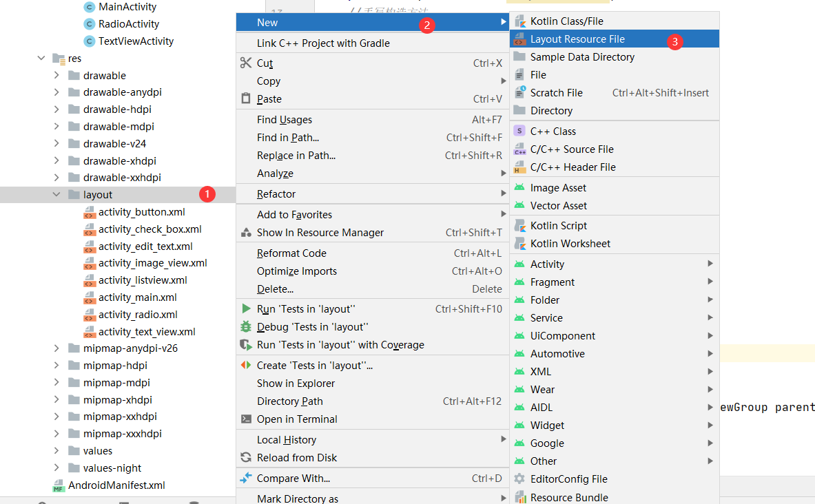This screenshot has height=504, width=815.
Task: Open the Refactor submenu
Action: pyautogui.click(x=276, y=194)
